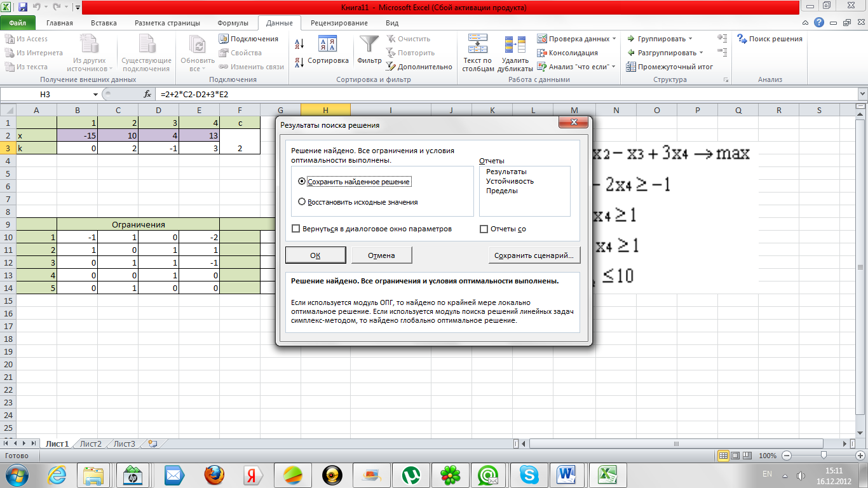Click the insert new sheet tab icon
The height and width of the screenshot is (488, 868).
point(152,444)
